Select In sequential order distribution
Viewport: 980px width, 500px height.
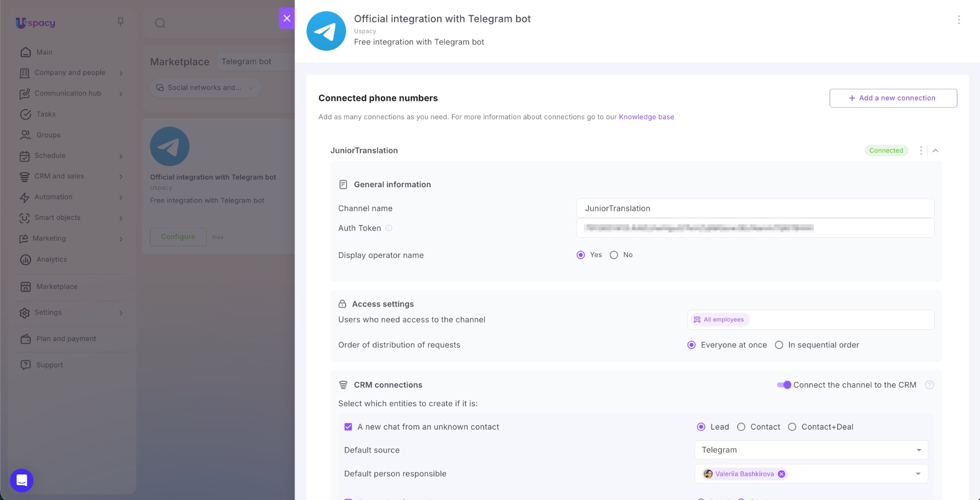pos(779,345)
